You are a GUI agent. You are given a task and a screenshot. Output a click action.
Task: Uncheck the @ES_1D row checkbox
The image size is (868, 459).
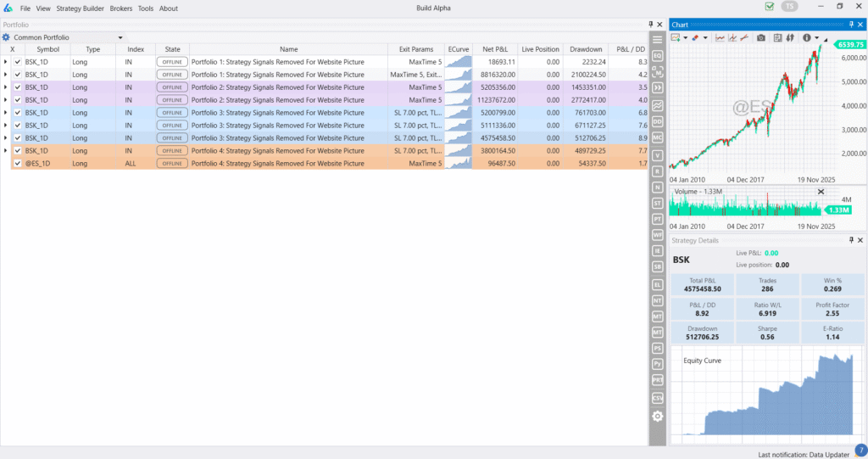pos(18,164)
